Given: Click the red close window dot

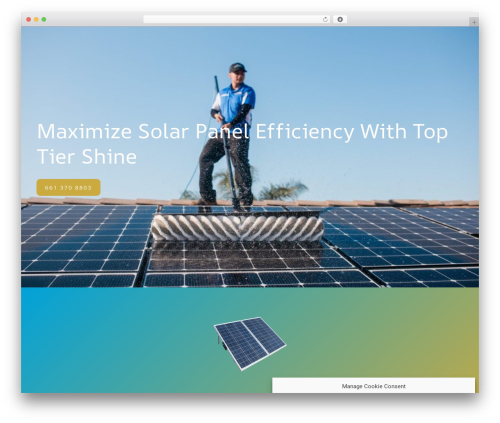Looking at the screenshot, I should 29,19.
